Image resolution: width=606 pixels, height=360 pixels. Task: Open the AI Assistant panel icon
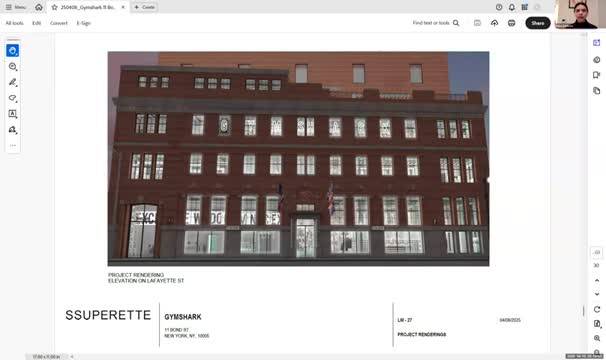click(596, 43)
